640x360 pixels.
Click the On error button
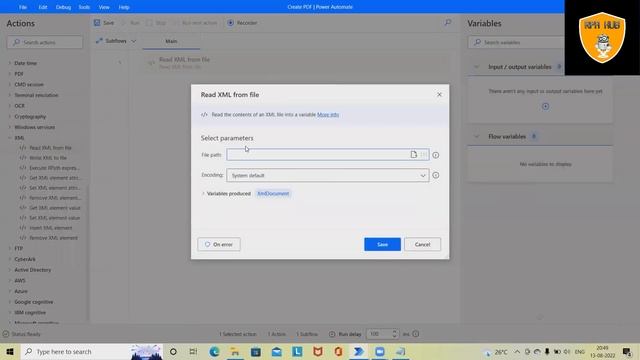point(219,244)
